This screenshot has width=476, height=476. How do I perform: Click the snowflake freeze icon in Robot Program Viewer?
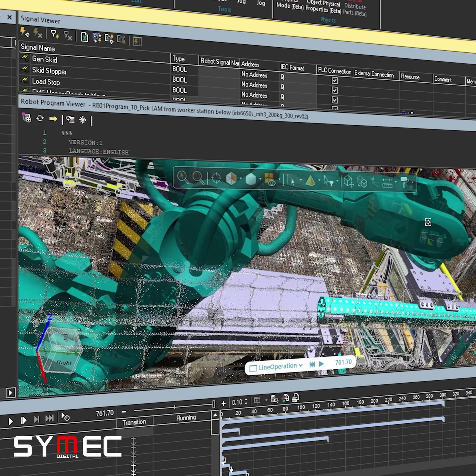coord(83,120)
